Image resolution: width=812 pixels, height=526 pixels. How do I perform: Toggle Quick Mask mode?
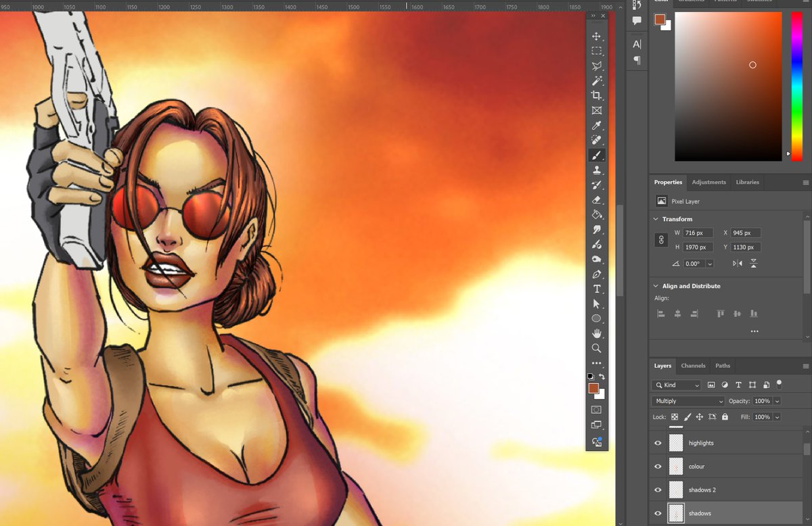coord(596,410)
